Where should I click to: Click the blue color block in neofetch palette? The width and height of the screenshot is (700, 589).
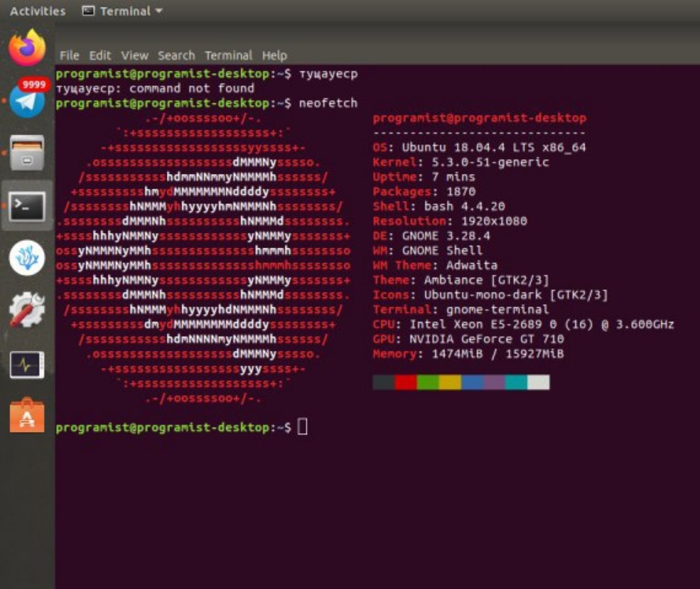pos(472,382)
